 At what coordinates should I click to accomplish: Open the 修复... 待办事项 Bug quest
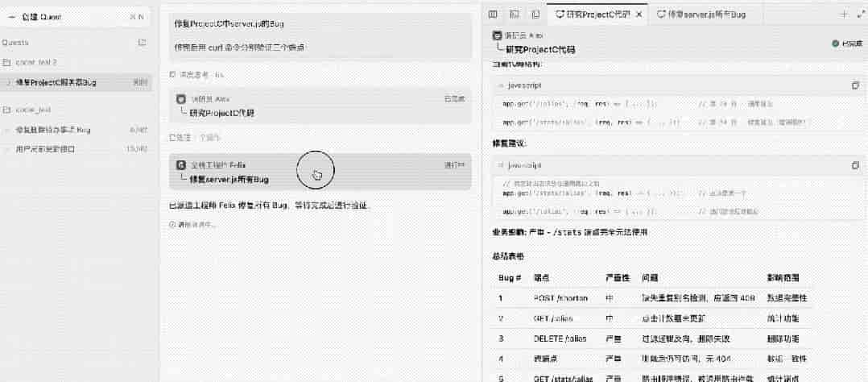pos(76,130)
